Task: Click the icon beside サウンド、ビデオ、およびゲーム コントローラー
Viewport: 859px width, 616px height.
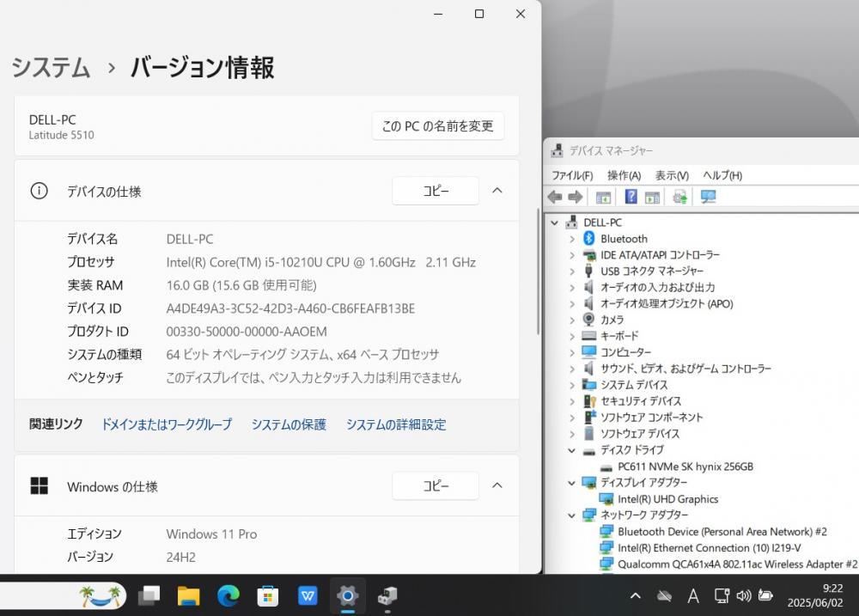Action: (x=589, y=369)
